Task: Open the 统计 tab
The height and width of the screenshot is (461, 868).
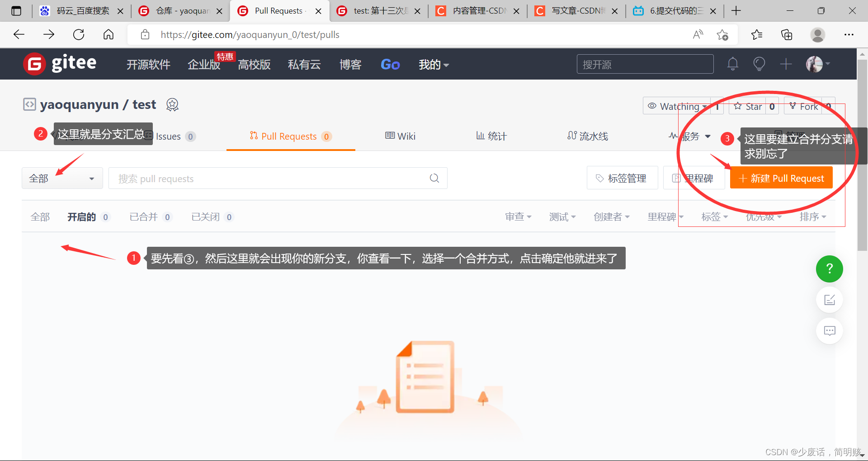Action: pos(491,136)
